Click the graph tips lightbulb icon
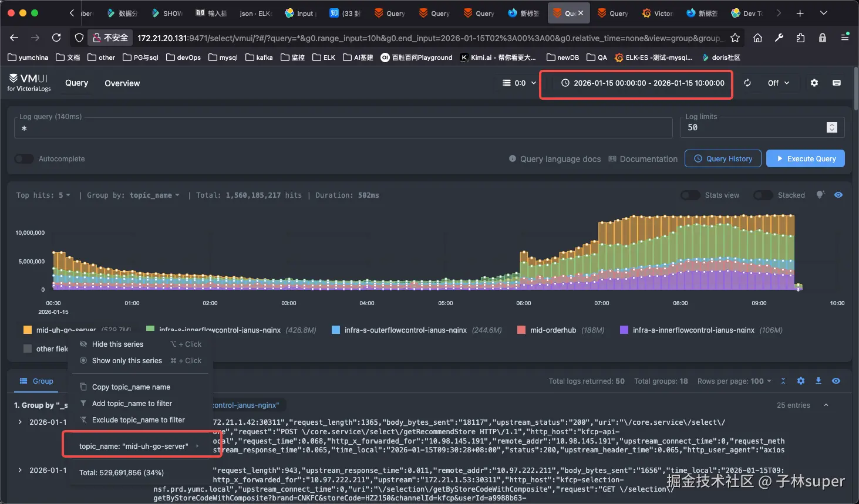Viewport: 859px width, 504px height. pos(820,195)
